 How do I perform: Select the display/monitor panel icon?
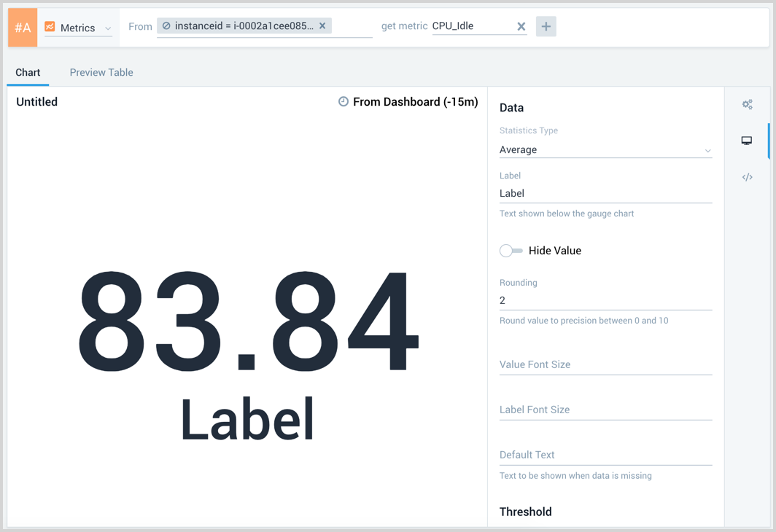click(747, 140)
